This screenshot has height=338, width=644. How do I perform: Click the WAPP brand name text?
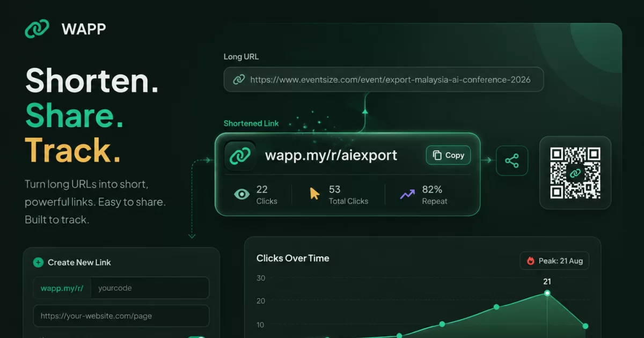[x=84, y=29]
